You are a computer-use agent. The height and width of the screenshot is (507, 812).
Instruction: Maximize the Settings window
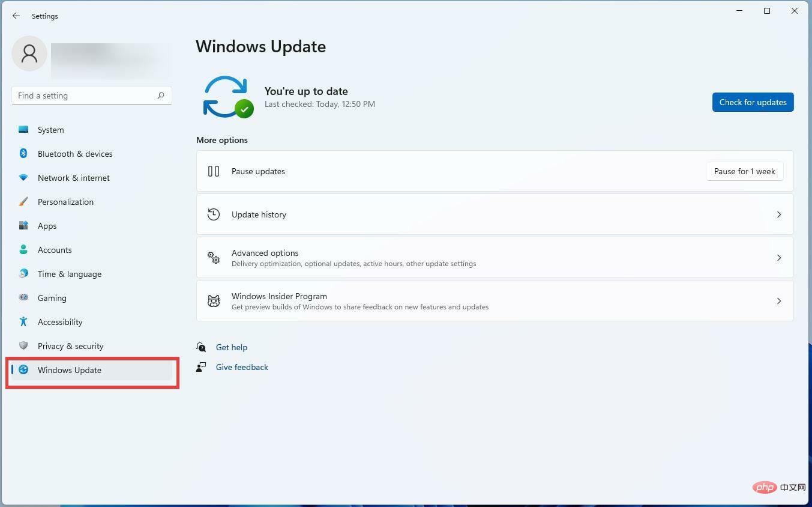pos(766,11)
